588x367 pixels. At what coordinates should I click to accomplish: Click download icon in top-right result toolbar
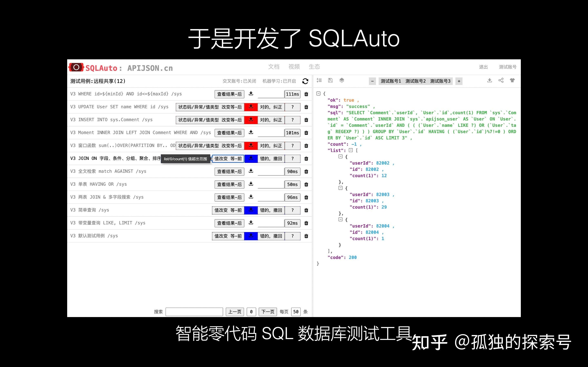click(489, 80)
